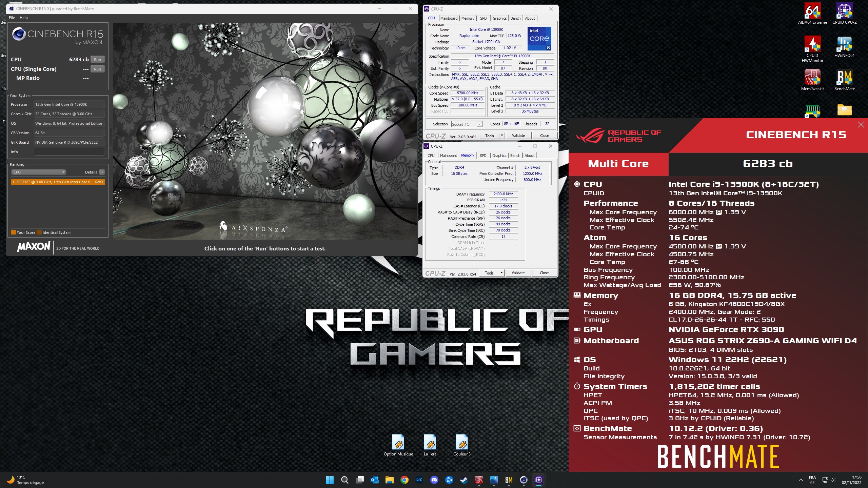The height and width of the screenshot is (488, 868).
Task: Switch to Cinebench in the taskbar
Action: (x=524, y=480)
